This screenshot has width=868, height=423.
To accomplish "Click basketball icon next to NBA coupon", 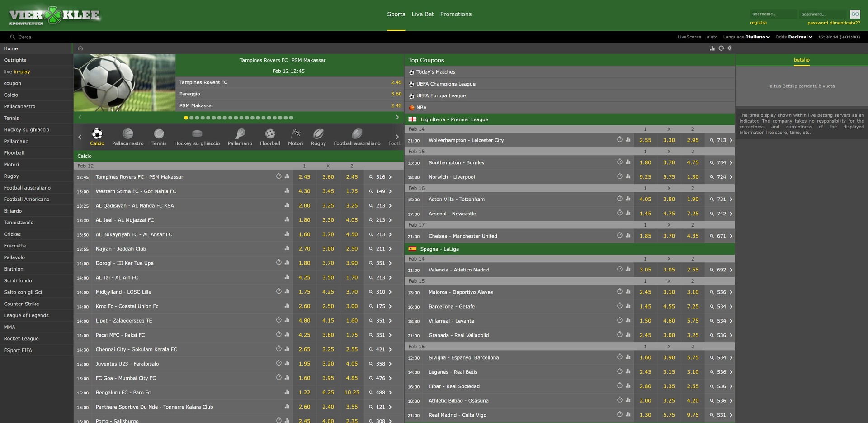I will (x=411, y=108).
